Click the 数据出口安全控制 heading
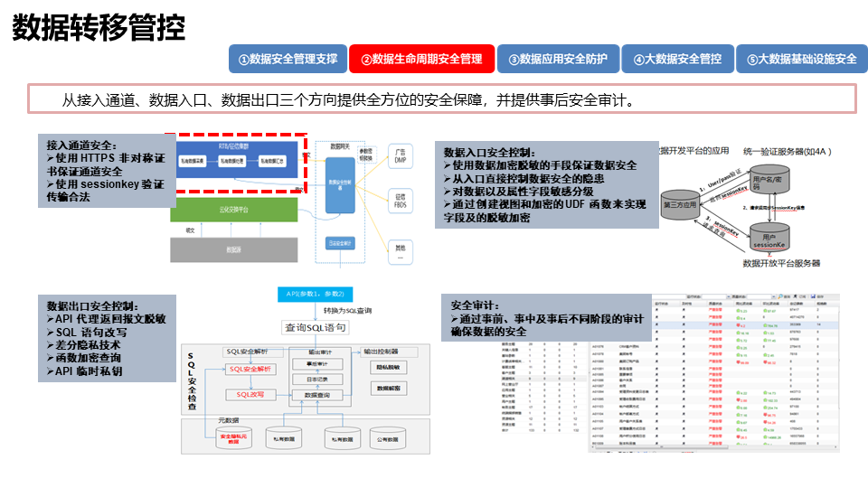The width and height of the screenshot is (868, 488). click(92, 306)
